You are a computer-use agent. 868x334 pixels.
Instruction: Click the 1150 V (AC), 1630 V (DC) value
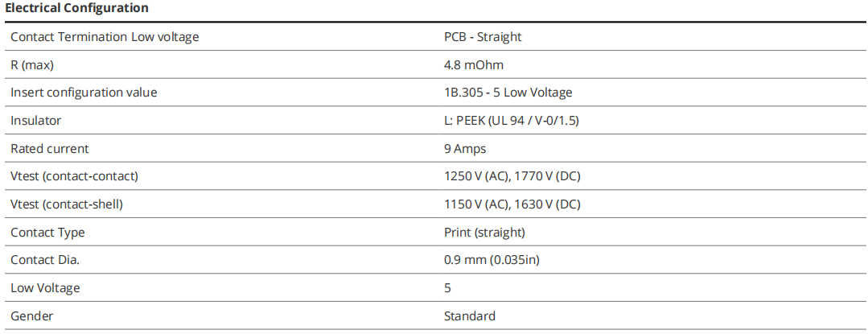(512, 204)
